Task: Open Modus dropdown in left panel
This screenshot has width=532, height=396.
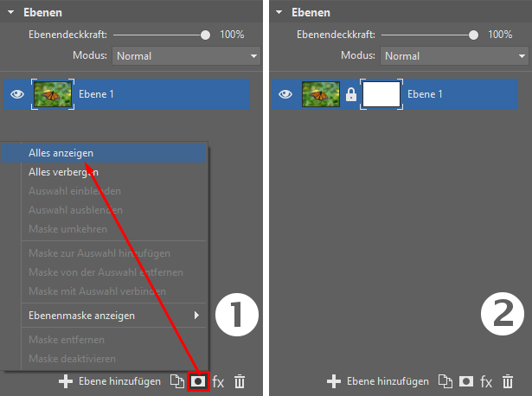Action: [186, 56]
